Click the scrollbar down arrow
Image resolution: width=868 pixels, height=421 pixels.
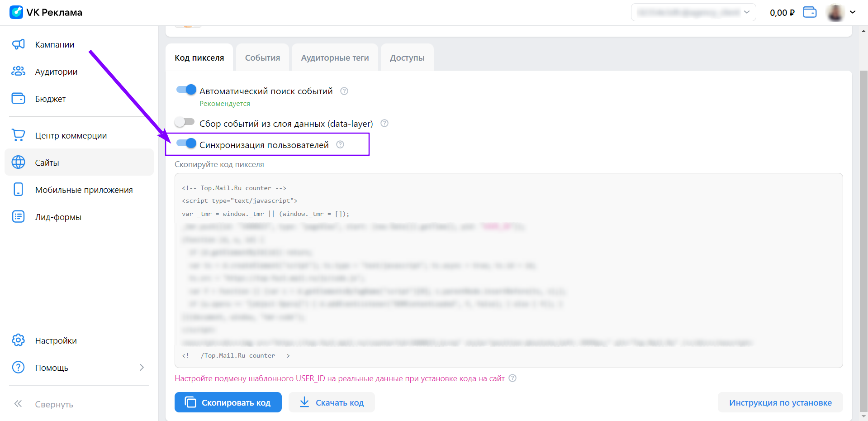tap(864, 416)
